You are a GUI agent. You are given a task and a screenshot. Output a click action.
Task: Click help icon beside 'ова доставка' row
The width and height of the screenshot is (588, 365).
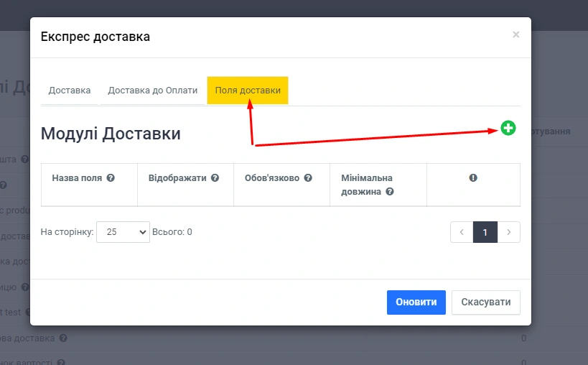tap(63, 338)
